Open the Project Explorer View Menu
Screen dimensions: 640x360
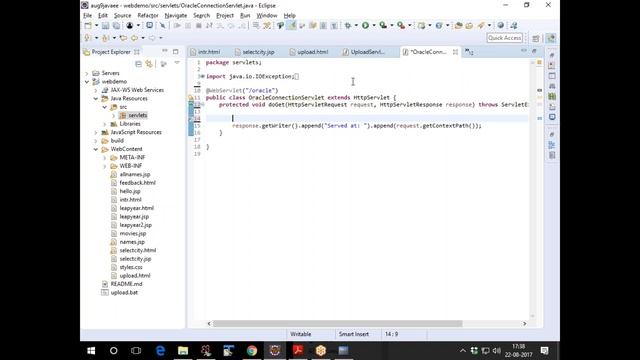177,63
